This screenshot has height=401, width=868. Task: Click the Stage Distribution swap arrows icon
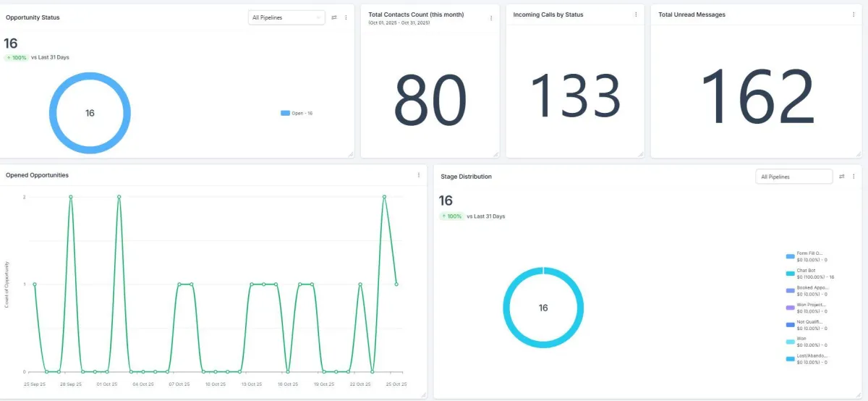click(842, 177)
